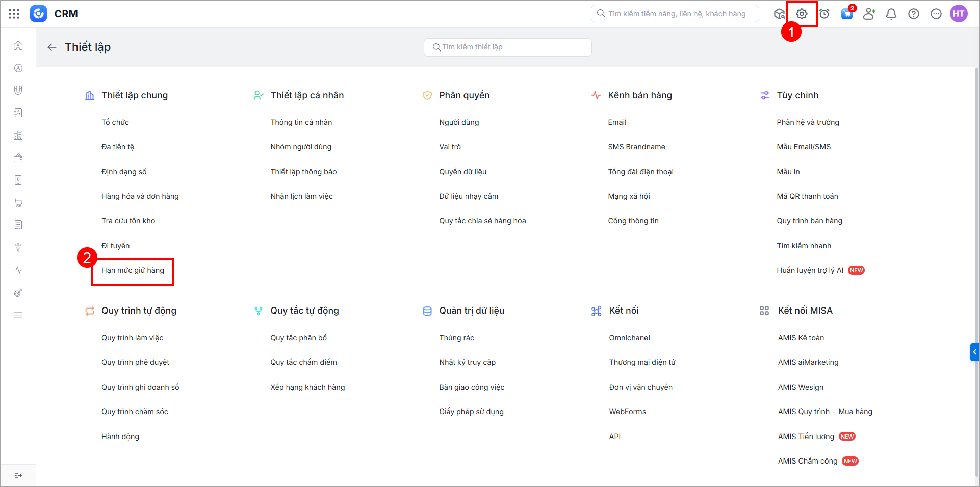Expand the left sidebar navigation
Image resolution: width=980 pixels, height=487 pixels.
18,475
